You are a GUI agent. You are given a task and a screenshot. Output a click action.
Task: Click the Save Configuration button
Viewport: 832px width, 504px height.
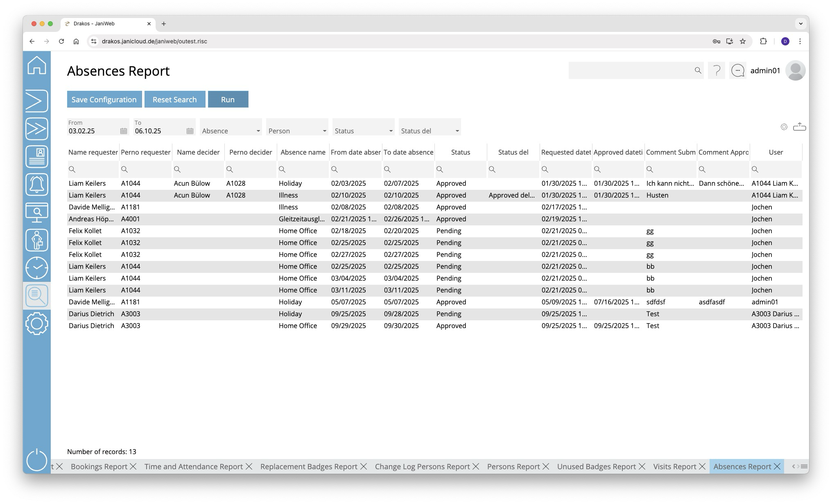pyautogui.click(x=104, y=99)
